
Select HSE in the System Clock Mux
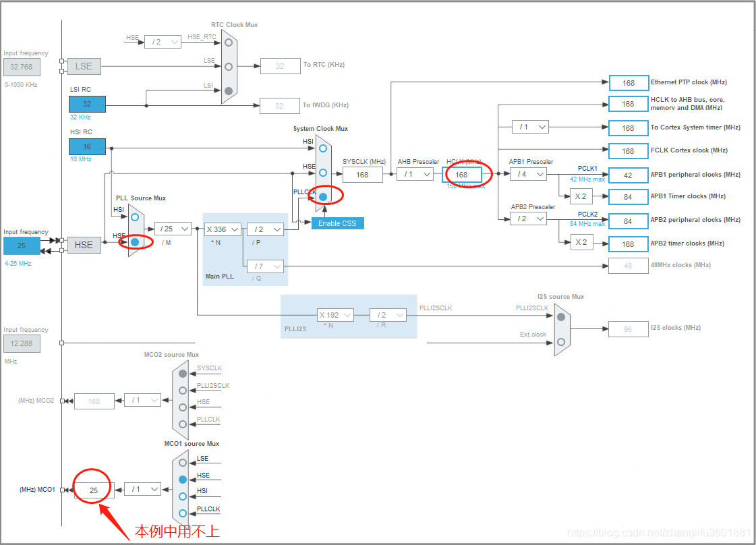pyautogui.click(x=322, y=173)
